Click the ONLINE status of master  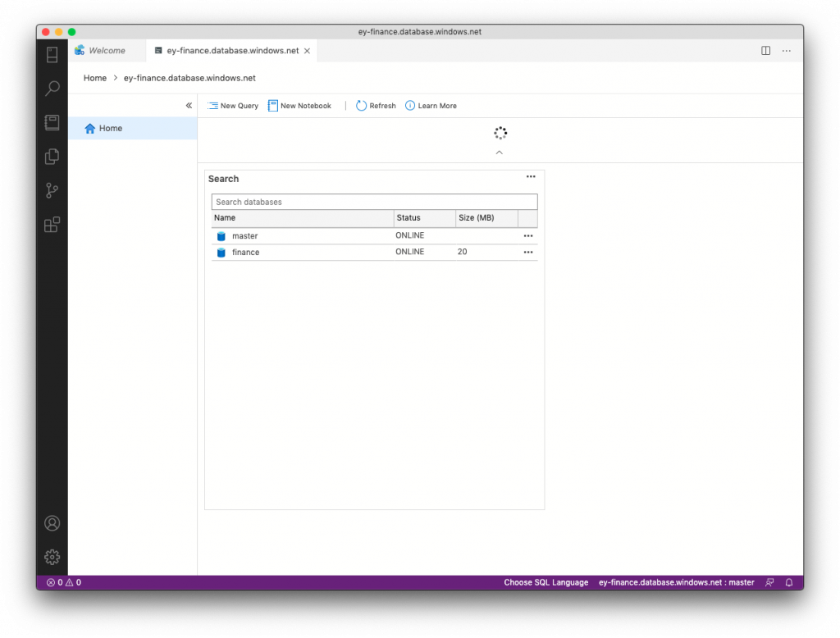point(410,235)
